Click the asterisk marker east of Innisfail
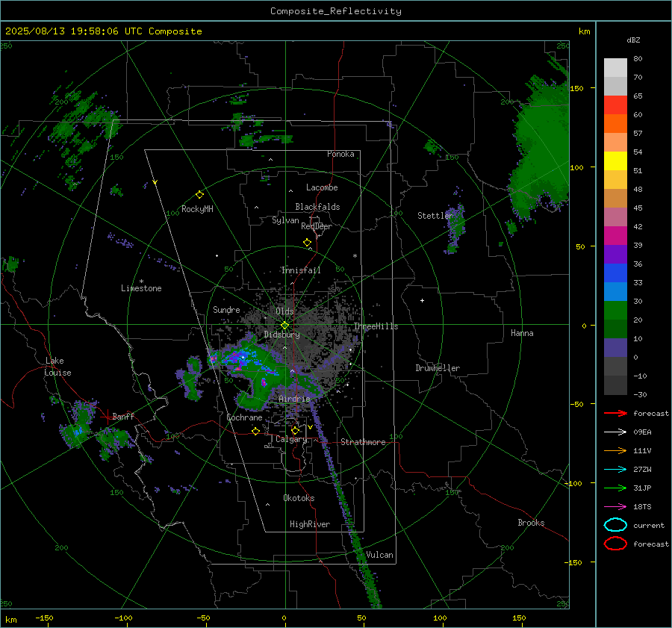This screenshot has height=628, width=672. click(355, 256)
